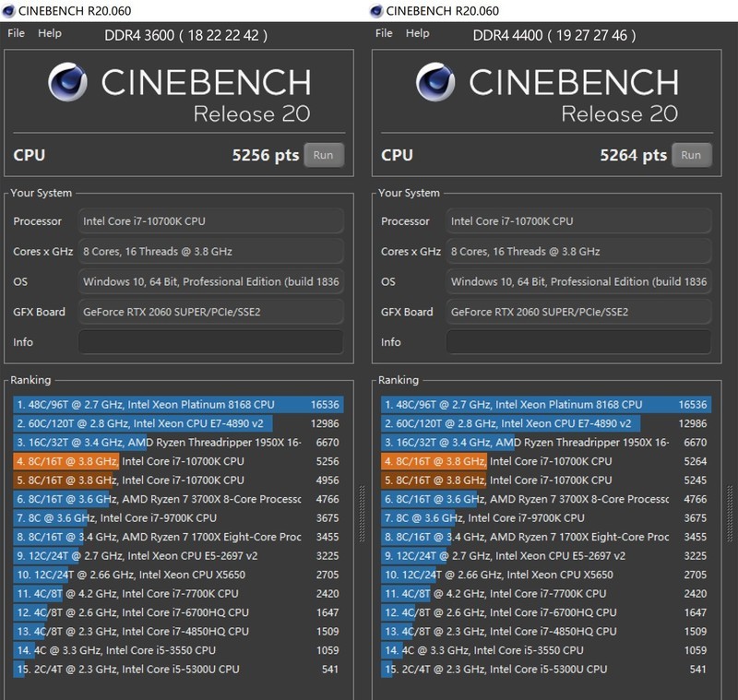The width and height of the screenshot is (738, 700).
Task: Click the Cinebench app icon in left title bar
Action: tap(8, 11)
